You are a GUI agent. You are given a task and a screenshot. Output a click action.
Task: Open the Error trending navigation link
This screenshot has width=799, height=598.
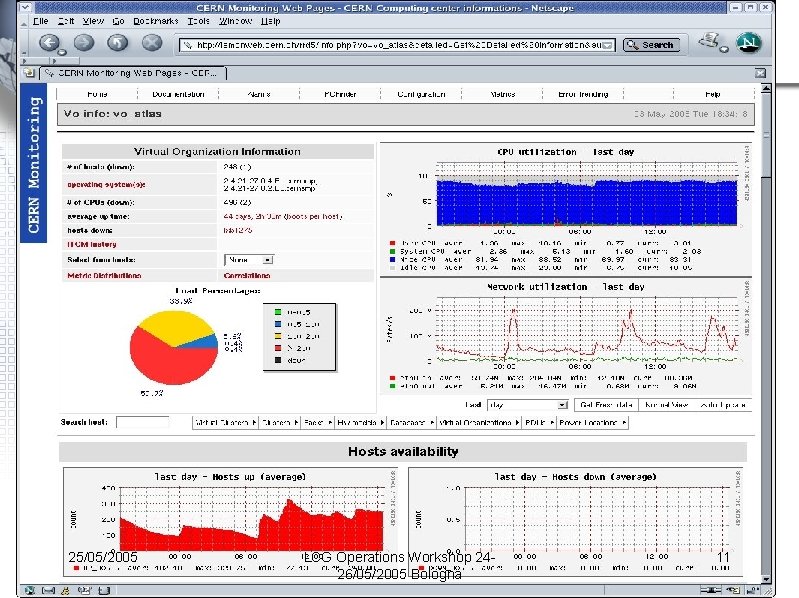(583, 94)
